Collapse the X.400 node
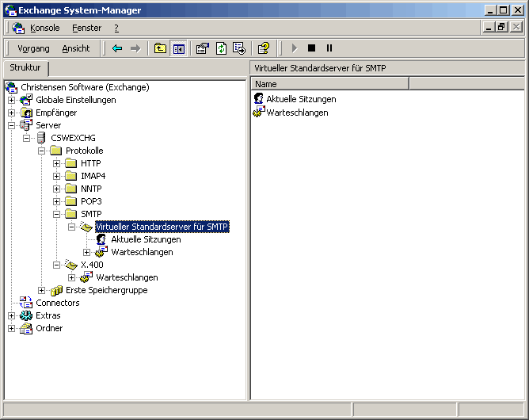The width and height of the screenshot is (529, 420). pos(56,265)
